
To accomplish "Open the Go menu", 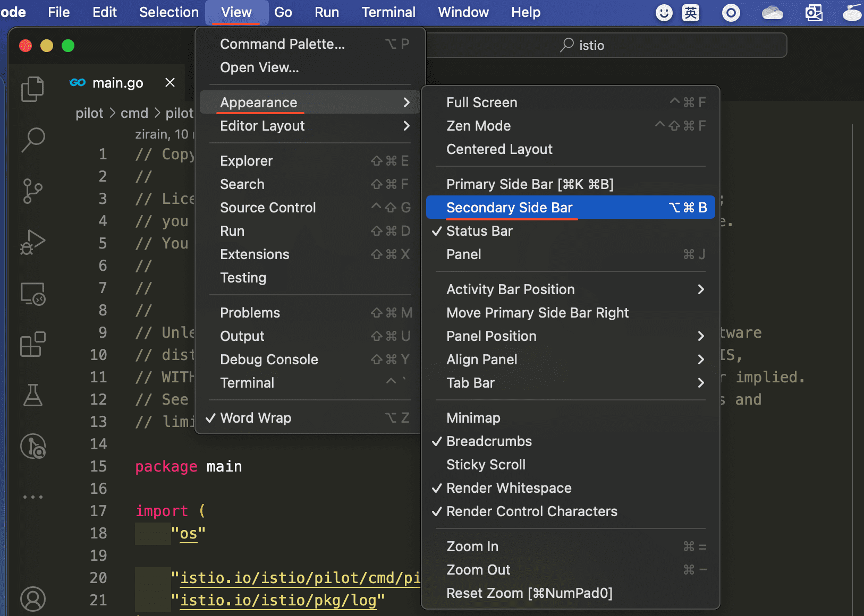I will point(283,12).
